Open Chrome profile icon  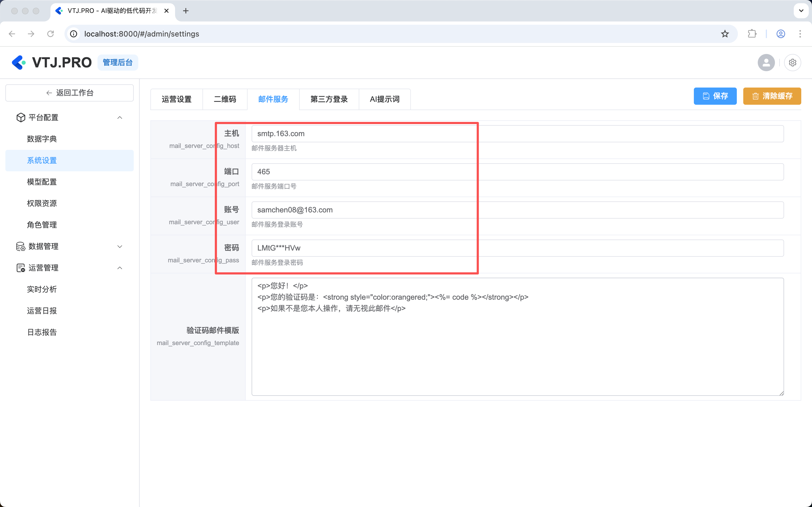(x=781, y=34)
